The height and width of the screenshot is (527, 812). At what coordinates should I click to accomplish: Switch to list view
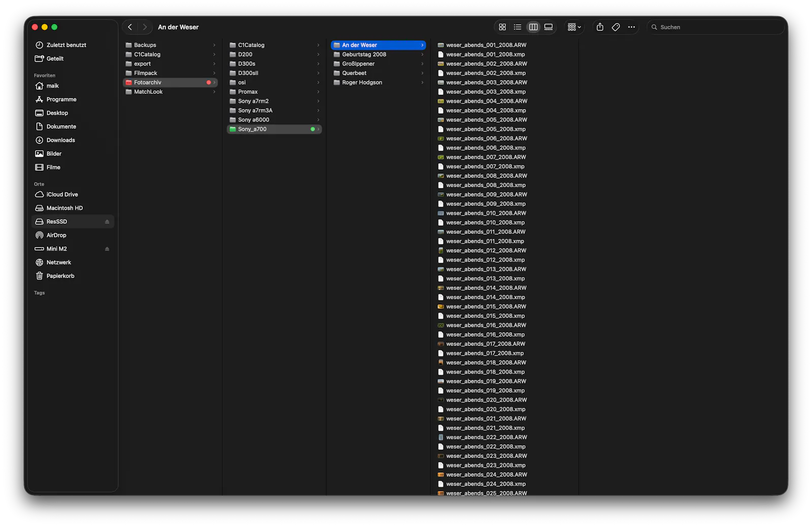[517, 27]
